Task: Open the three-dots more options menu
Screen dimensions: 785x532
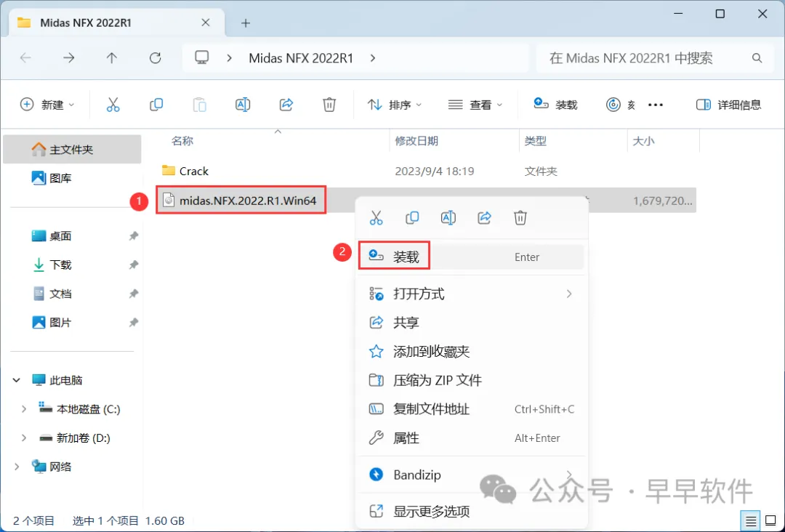Action: 656,105
